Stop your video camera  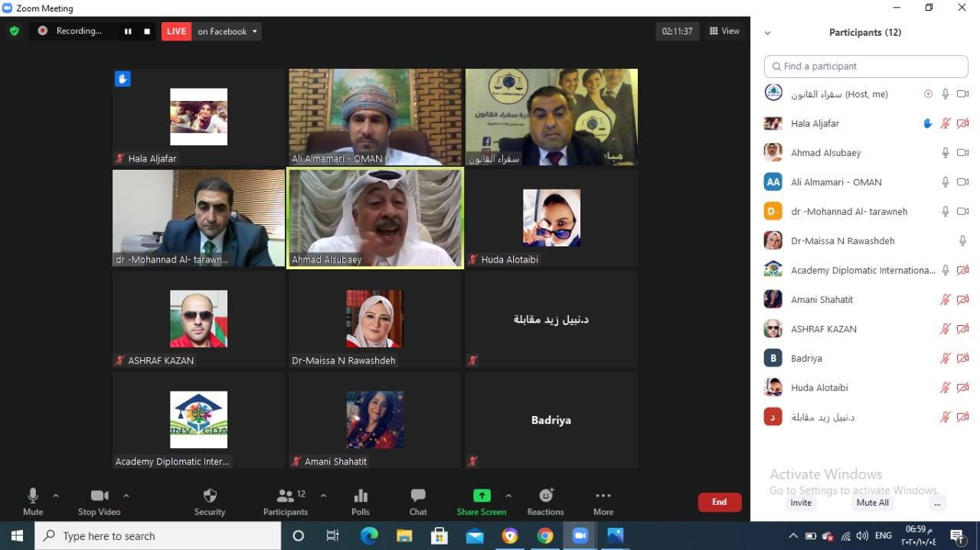99,496
